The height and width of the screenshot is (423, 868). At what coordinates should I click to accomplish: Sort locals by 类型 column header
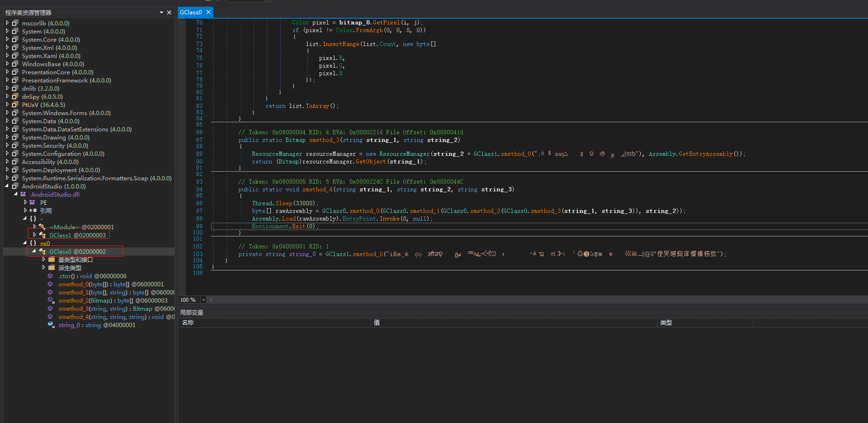[x=705, y=322]
